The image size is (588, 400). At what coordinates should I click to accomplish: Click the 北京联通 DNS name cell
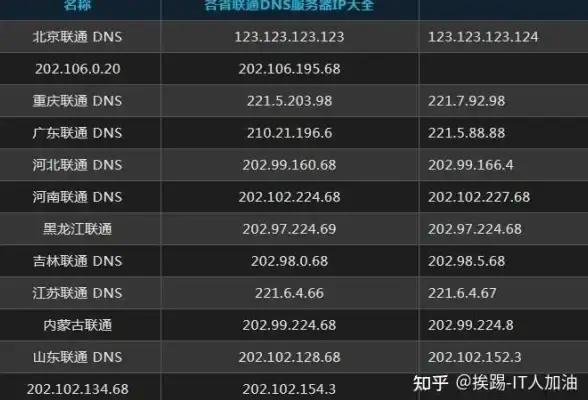[x=77, y=37]
